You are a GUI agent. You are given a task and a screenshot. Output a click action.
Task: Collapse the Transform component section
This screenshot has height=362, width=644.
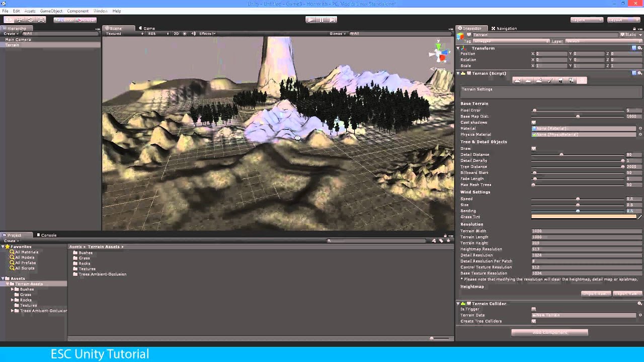pos(458,48)
